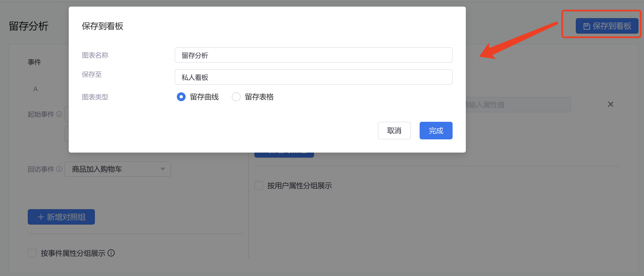Image resolution: width=644 pixels, height=276 pixels.
Task: Click info icon beside 回访事件 label
Action: (x=59, y=169)
